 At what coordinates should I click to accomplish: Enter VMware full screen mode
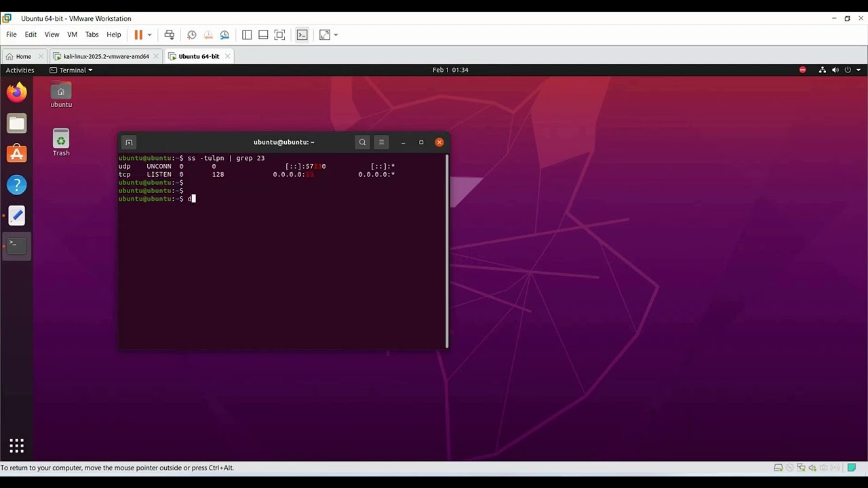coord(279,35)
